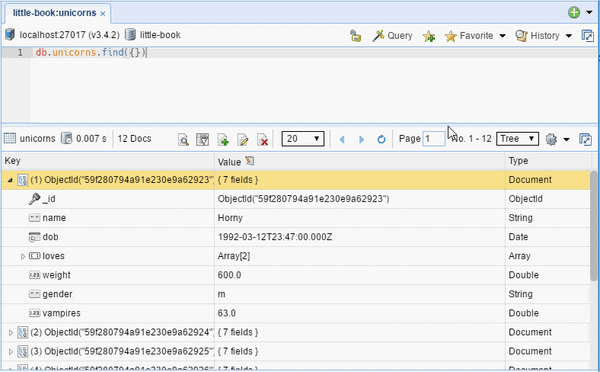
Task: Click the 0.007 s query time icon
Action: [67, 138]
